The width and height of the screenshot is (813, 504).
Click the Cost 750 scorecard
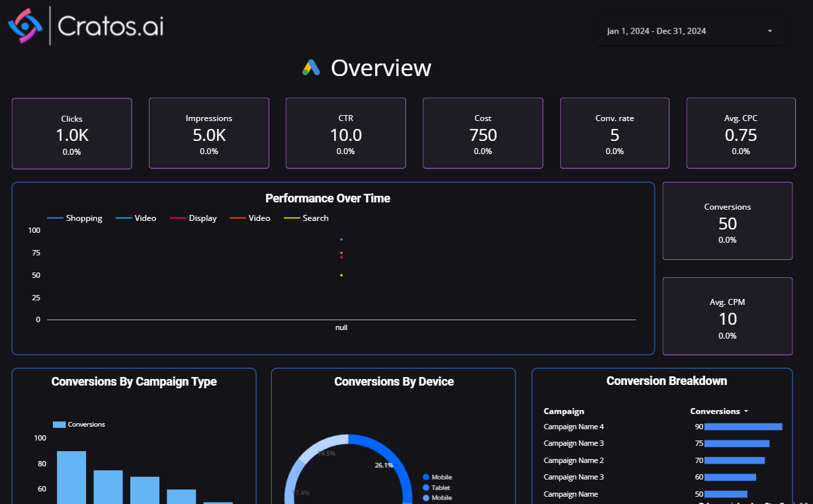pos(483,134)
